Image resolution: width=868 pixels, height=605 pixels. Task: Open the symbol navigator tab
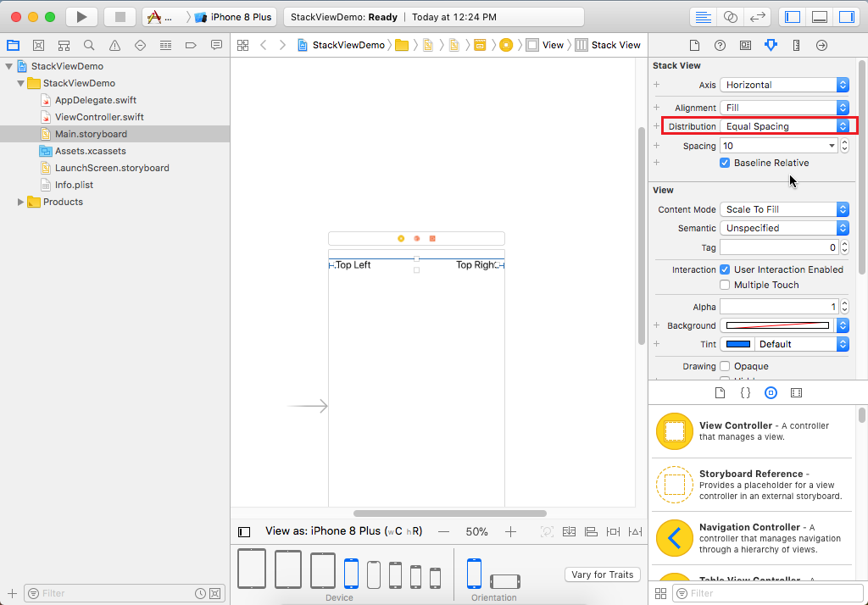[x=64, y=46]
